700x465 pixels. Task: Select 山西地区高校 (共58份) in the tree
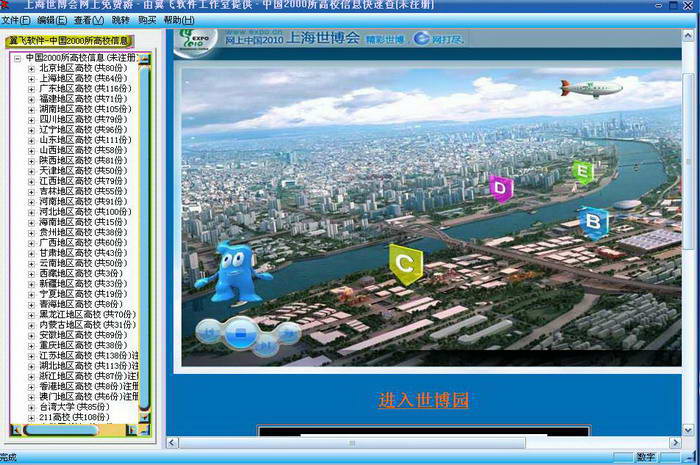pyautogui.click(x=83, y=150)
